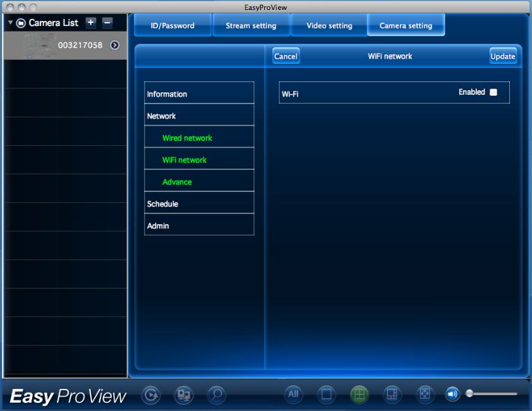This screenshot has width=532, height=411.
Task: Switch to the Video setting tab
Action: 329,25
